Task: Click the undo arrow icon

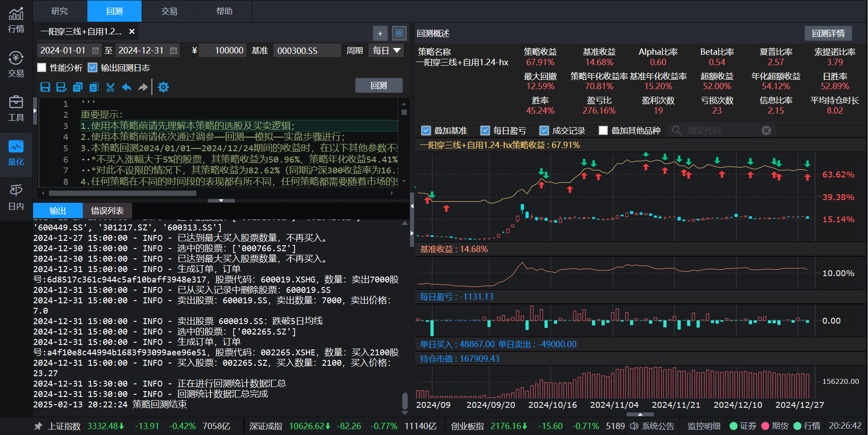Action: 127,87
